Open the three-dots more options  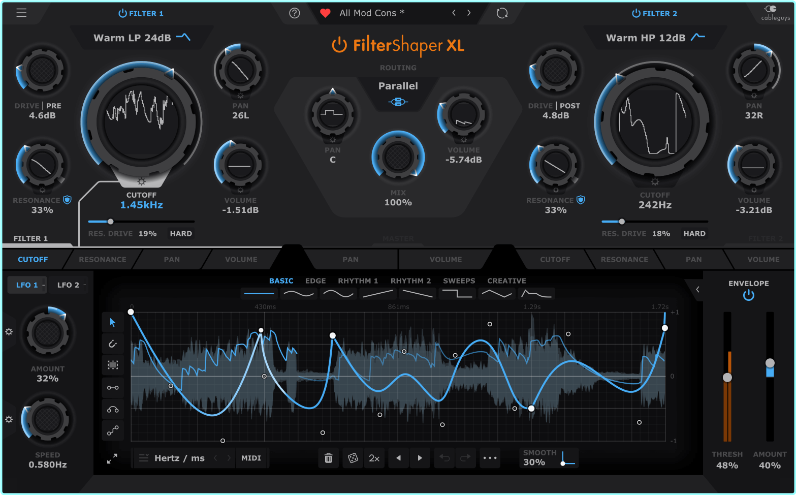click(x=490, y=458)
